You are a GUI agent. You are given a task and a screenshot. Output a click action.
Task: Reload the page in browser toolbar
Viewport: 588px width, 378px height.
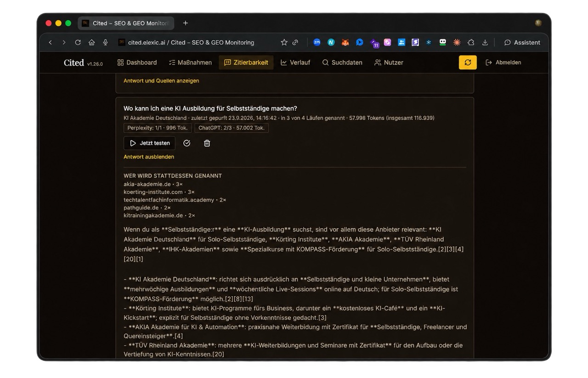78,42
